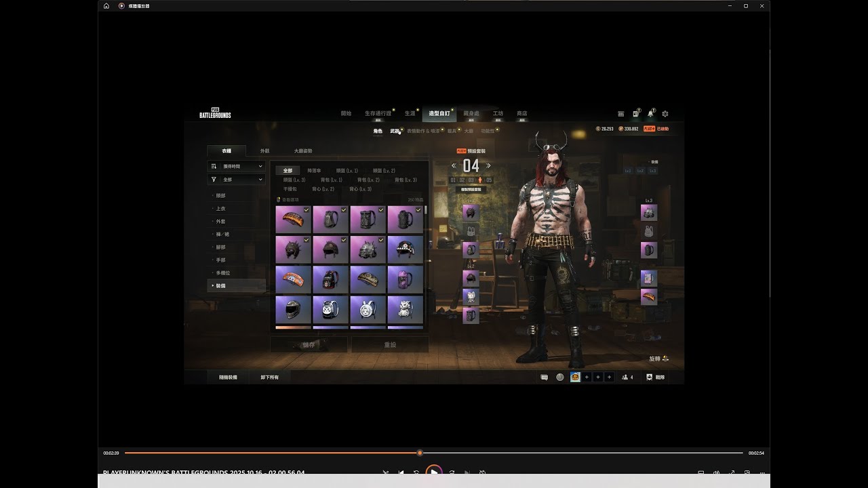
Task: Click the PUBG Battlegrounds logo
Action: click(x=215, y=113)
